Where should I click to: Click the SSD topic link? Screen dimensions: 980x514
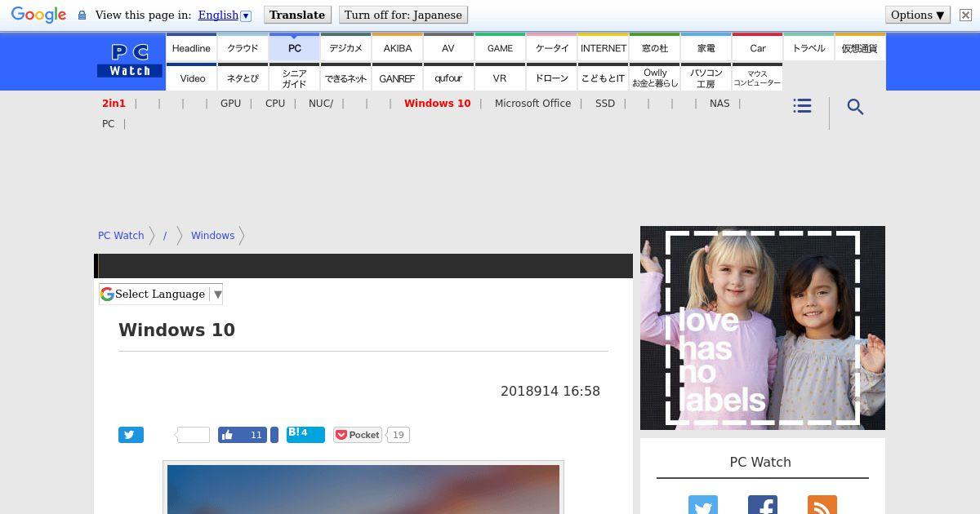coord(605,104)
